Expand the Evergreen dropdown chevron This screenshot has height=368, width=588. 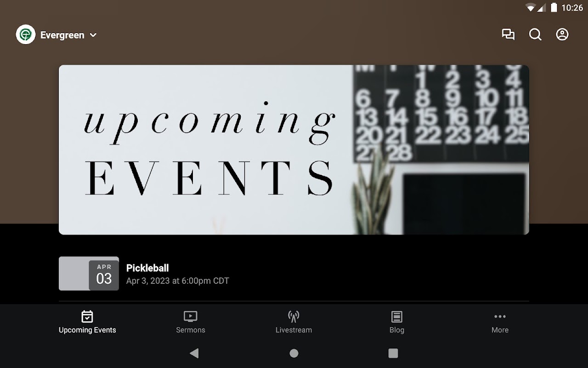coord(93,35)
